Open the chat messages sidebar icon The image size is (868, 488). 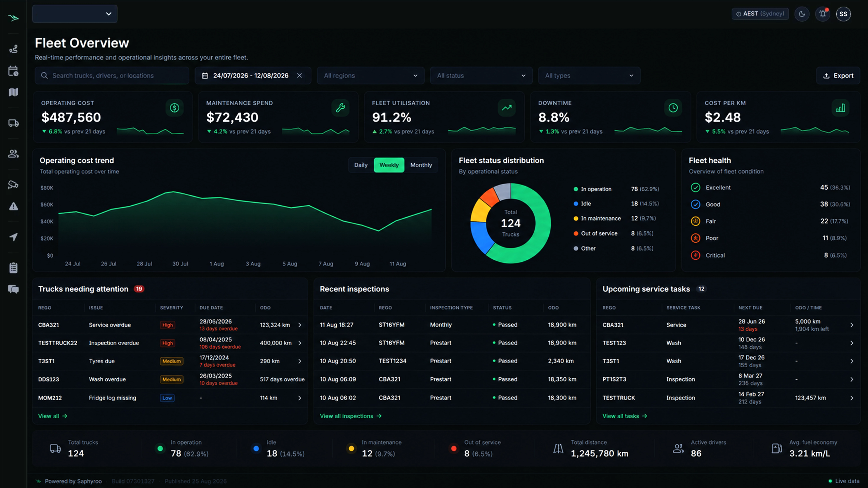14,289
